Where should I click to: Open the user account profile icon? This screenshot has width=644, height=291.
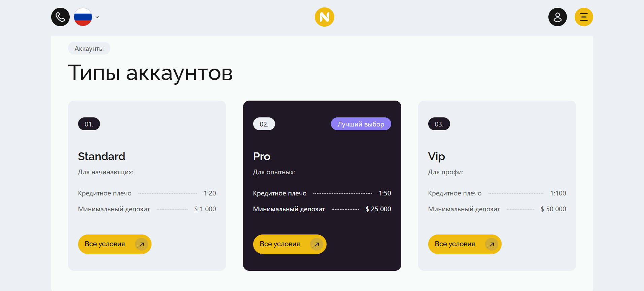(x=557, y=17)
